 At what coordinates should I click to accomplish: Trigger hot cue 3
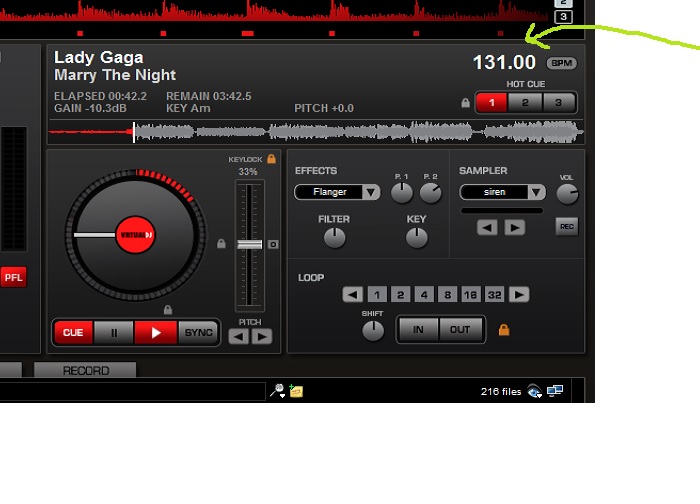click(558, 103)
